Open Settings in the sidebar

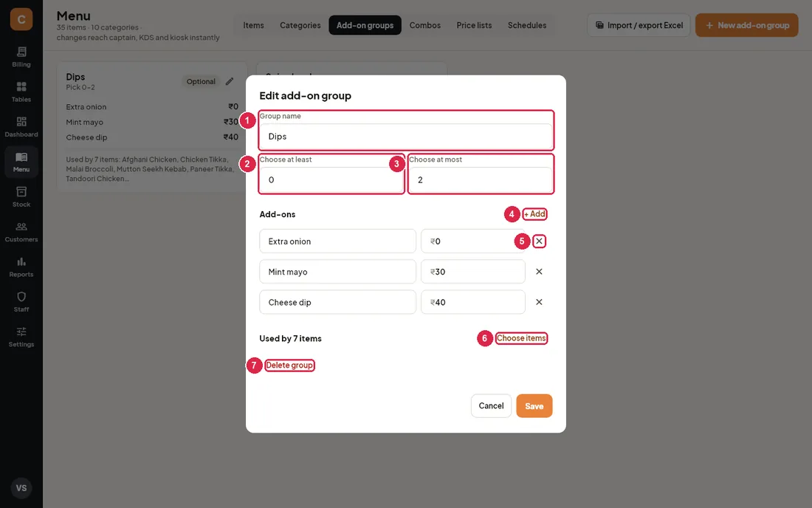(21, 337)
